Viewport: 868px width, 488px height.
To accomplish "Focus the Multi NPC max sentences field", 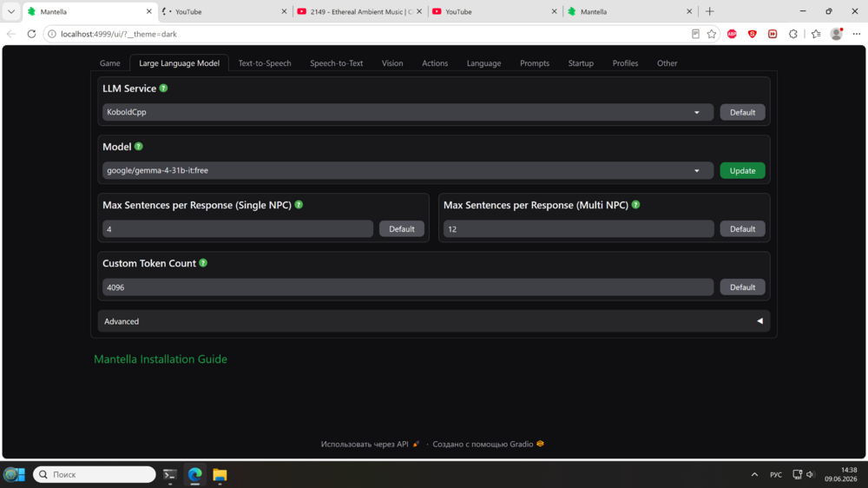I will click(578, 228).
